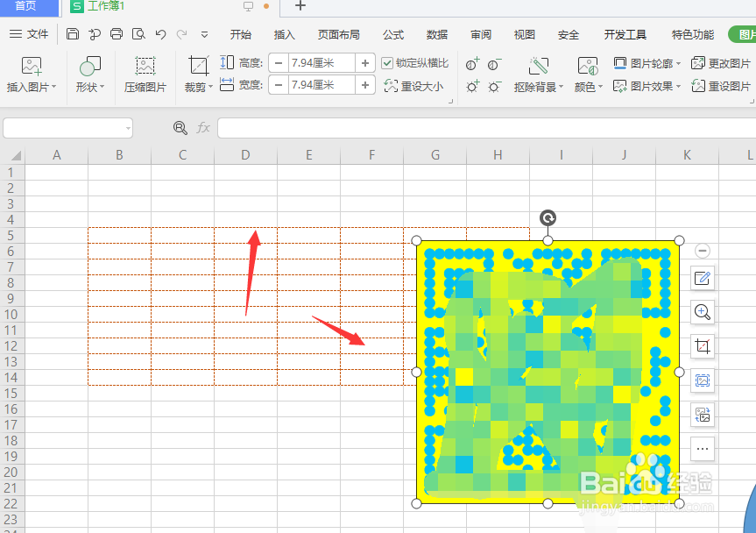Open the 开发工具 ribbon tab

(625, 34)
